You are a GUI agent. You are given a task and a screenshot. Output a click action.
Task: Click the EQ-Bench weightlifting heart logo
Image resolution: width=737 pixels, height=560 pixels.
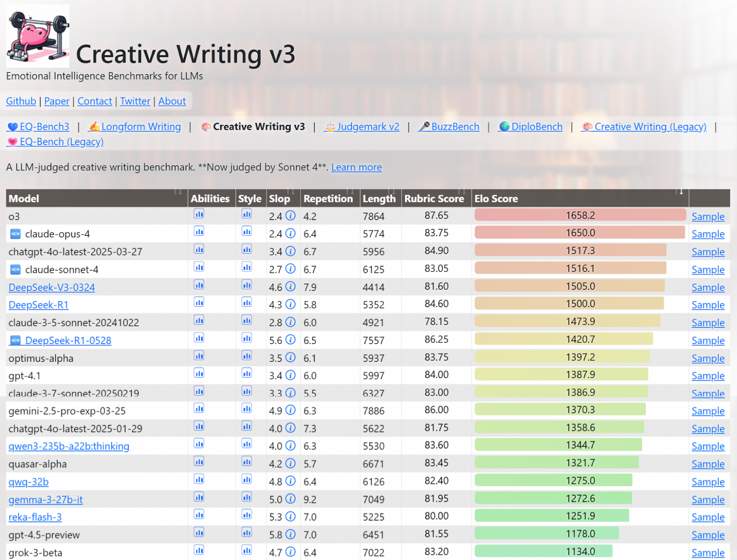click(x=38, y=36)
